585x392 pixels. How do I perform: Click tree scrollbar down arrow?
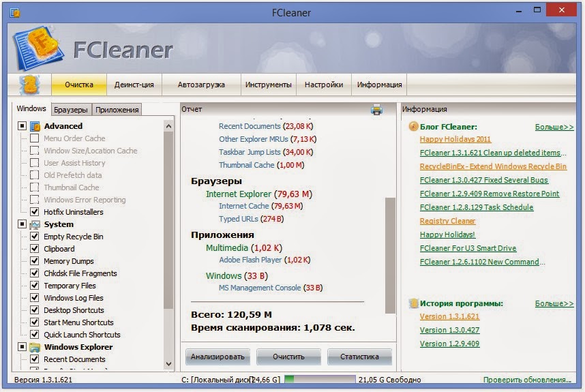click(x=168, y=363)
